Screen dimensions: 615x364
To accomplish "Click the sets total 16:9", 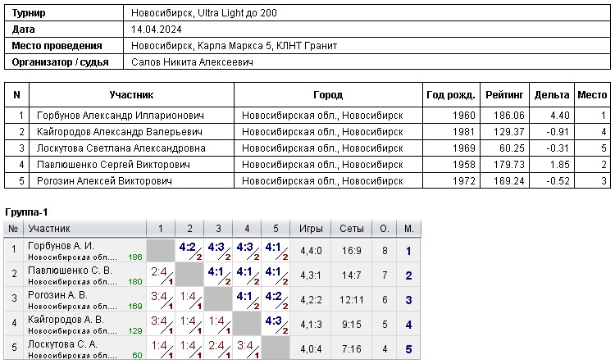I will click(x=352, y=251).
